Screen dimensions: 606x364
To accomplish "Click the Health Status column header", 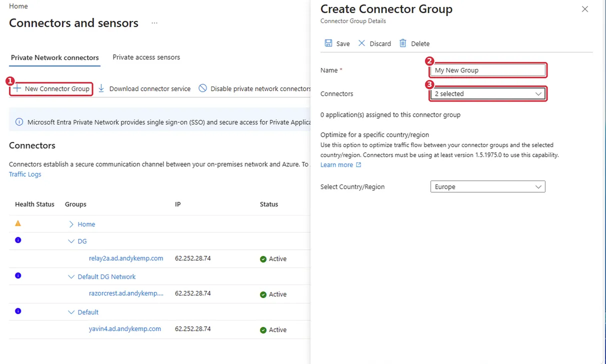I will [x=34, y=204].
